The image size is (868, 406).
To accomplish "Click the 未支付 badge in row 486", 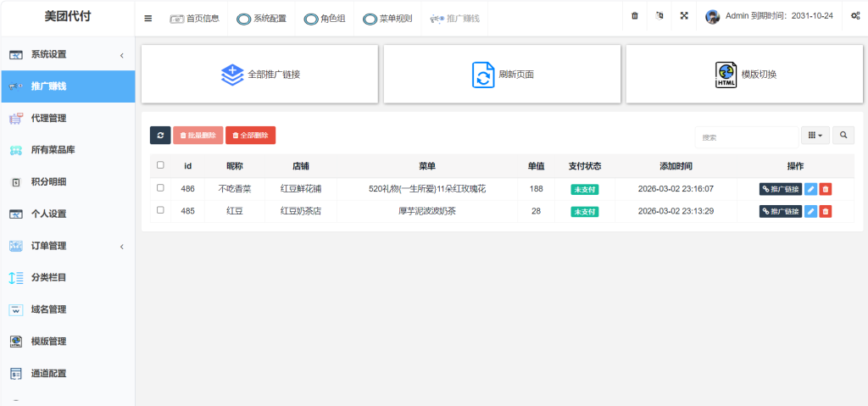I will 585,189.
